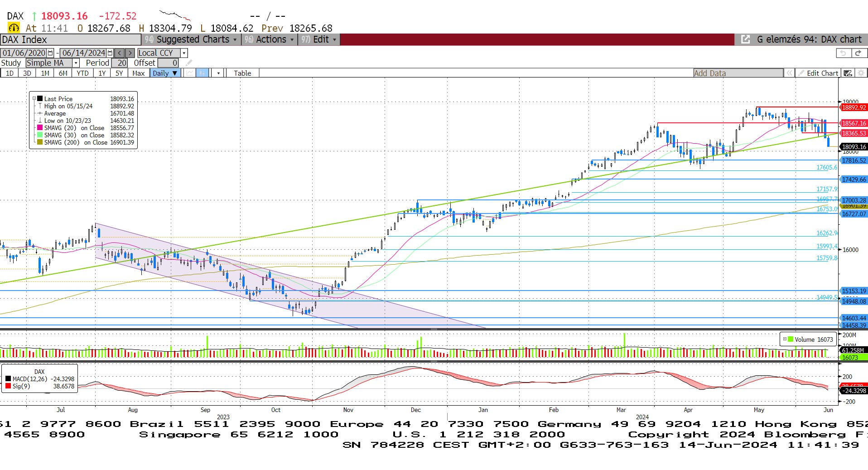Click the 18567.16 red price label
Image resolution: width=868 pixels, height=470 pixels.
(x=854, y=123)
